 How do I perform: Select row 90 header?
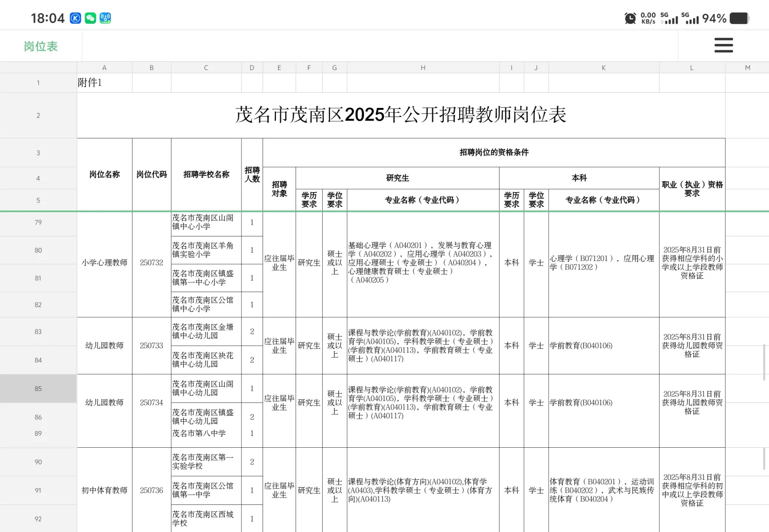(38, 462)
